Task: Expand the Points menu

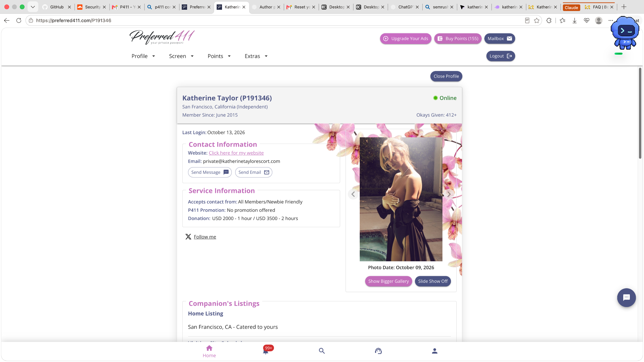Action: (x=219, y=56)
